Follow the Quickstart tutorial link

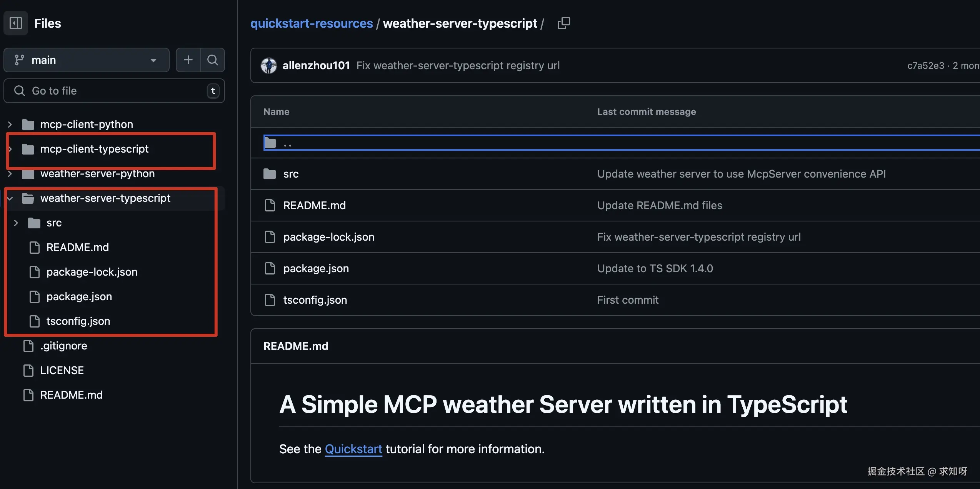click(353, 449)
